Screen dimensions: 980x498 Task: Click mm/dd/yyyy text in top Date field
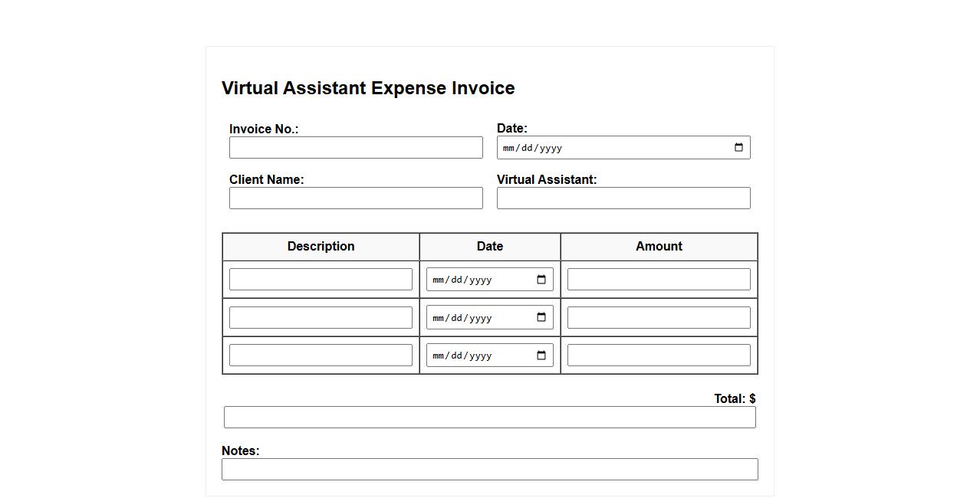(x=533, y=149)
